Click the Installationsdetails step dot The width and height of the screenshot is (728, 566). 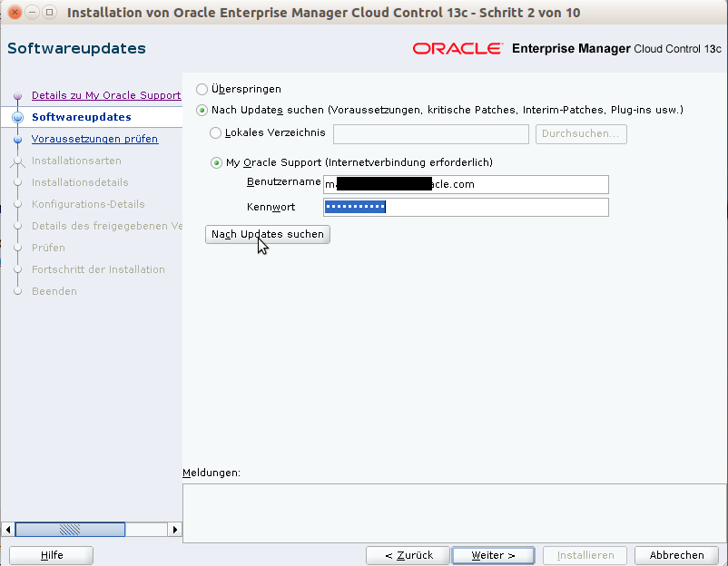pyautogui.click(x=17, y=183)
